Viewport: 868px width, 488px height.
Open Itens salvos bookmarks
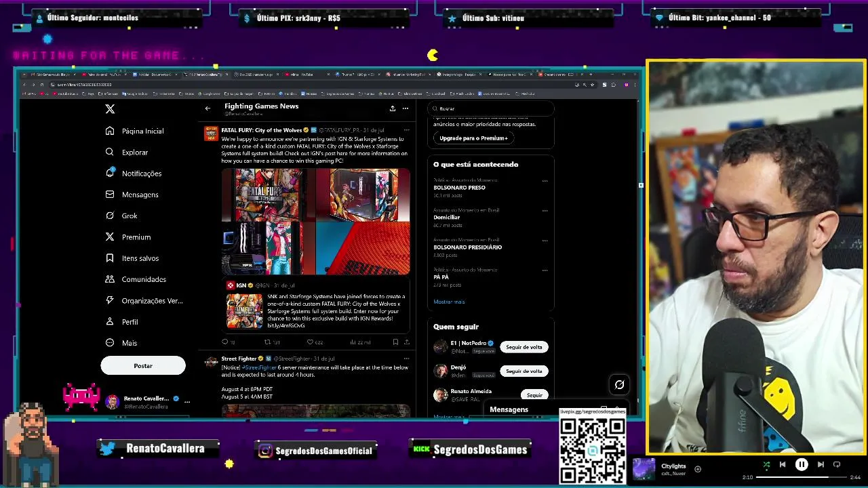132,258
